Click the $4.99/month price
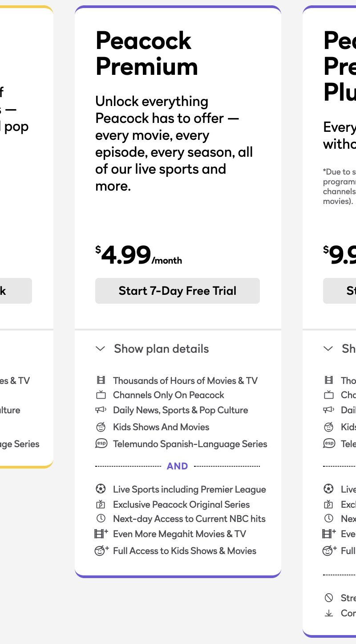Viewport: 356px width, 644px height. click(x=138, y=255)
